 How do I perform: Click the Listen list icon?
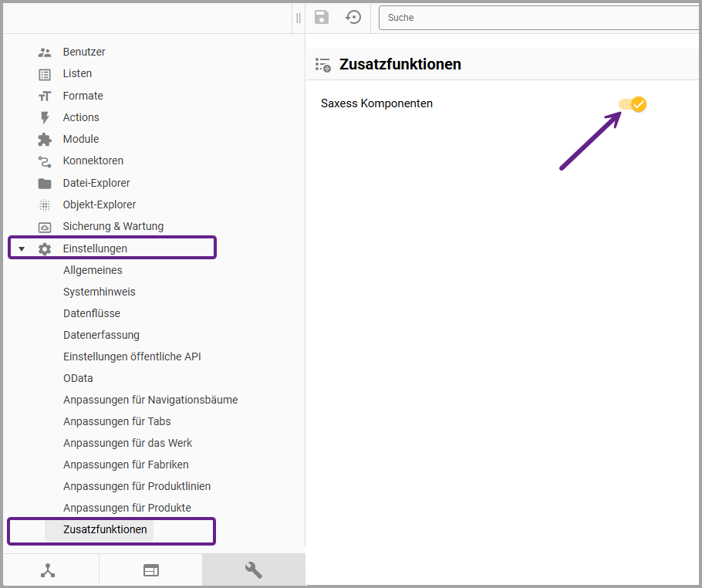click(44, 74)
